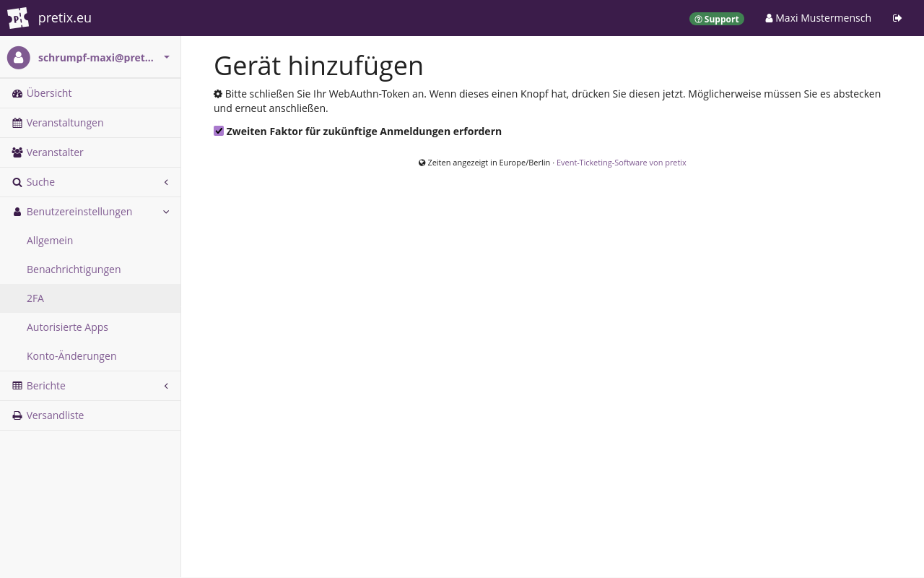The width and height of the screenshot is (924, 578).
Task: Open the Berichte menu item
Action: click(90, 386)
